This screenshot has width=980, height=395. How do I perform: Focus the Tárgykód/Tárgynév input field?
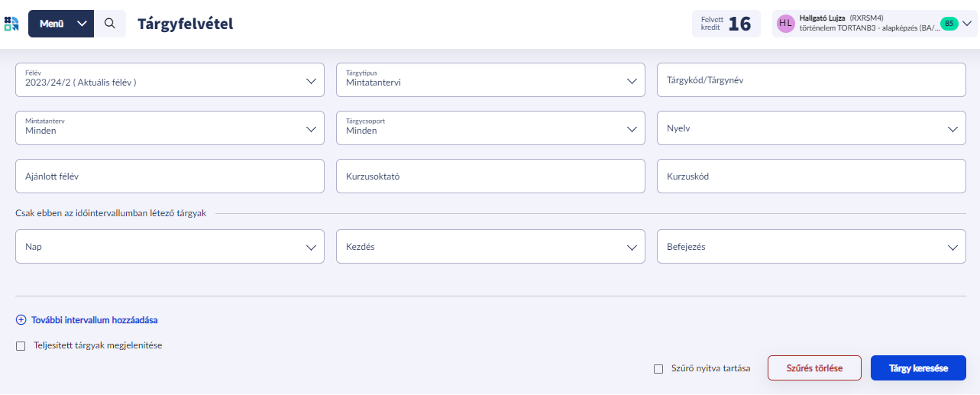[811, 79]
